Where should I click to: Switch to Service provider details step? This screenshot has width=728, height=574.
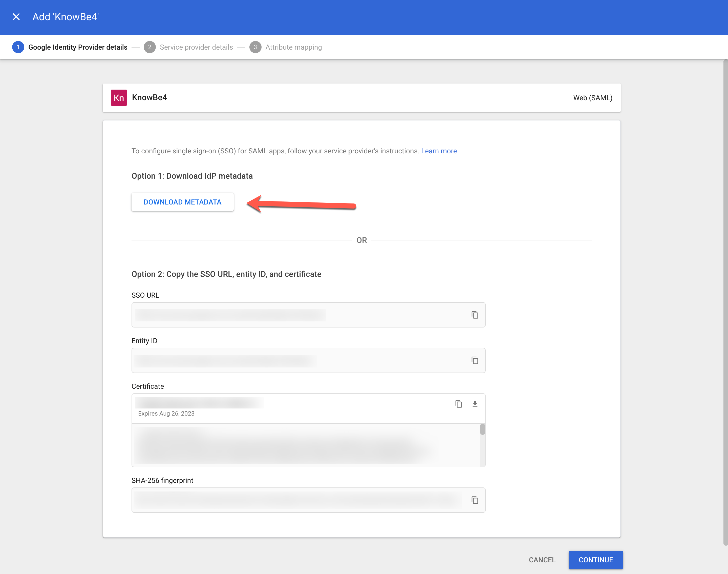tap(196, 47)
